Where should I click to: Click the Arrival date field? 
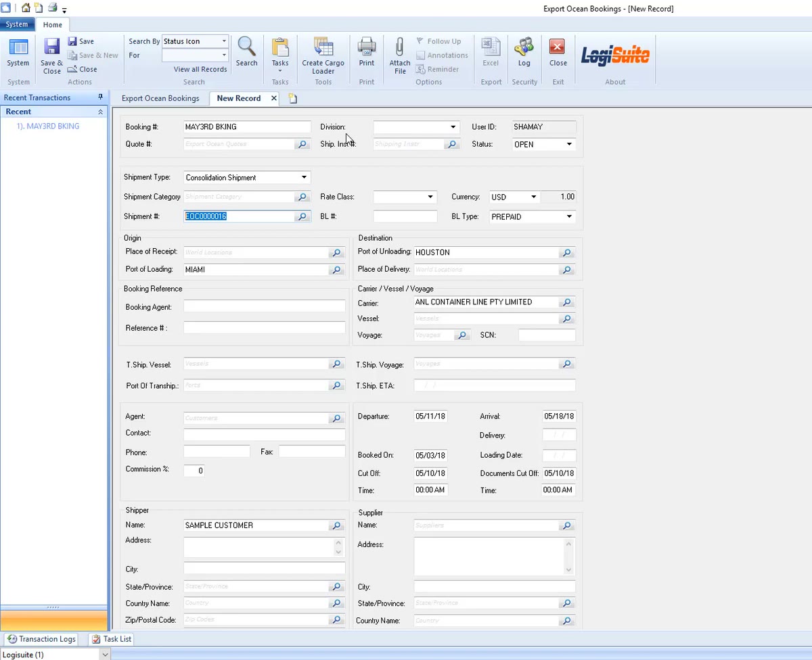click(x=560, y=417)
